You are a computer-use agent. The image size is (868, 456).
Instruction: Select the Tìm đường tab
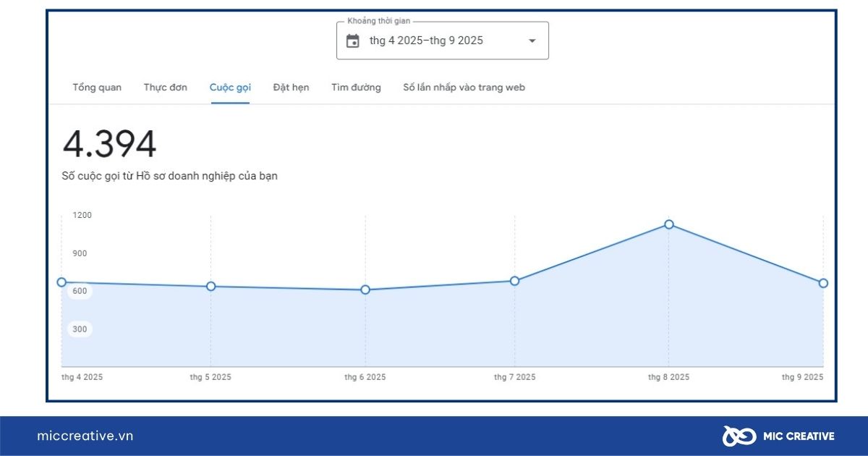pos(355,87)
